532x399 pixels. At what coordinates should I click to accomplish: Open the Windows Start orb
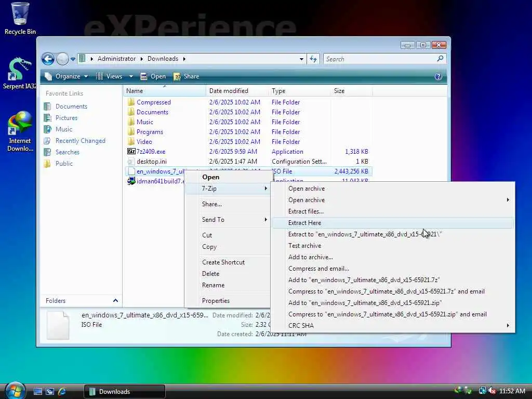pos(15,391)
